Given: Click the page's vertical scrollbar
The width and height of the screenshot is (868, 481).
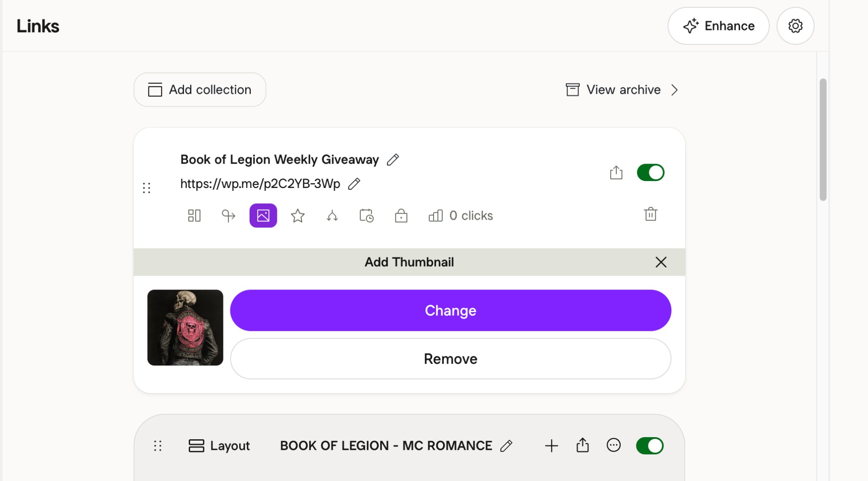Looking at the screenshot, I should pos(822,140).
